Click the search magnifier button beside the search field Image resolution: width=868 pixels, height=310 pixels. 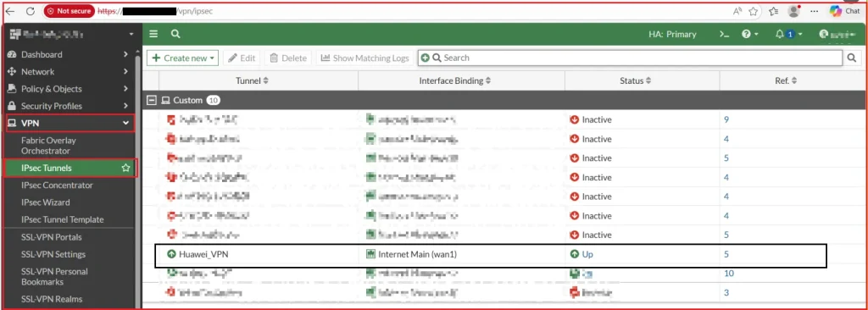851,58
